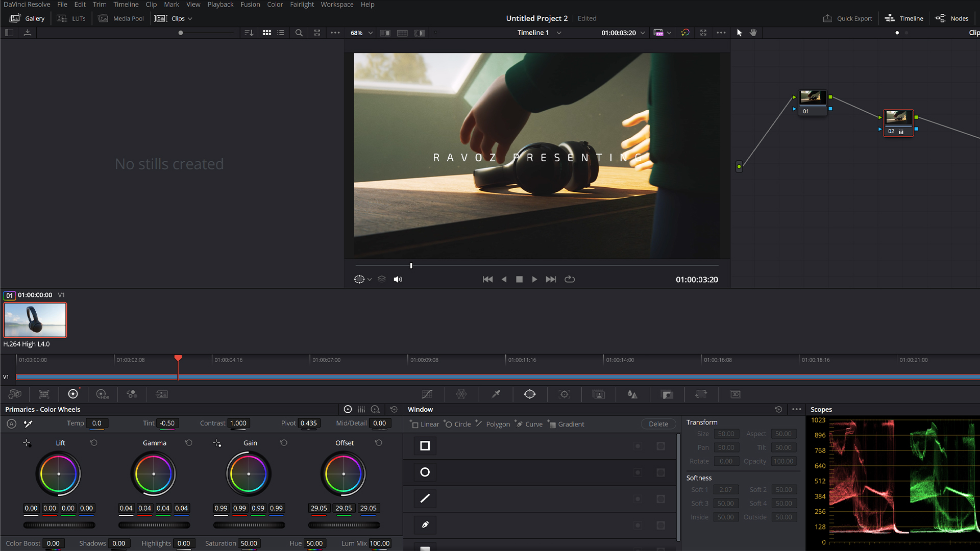Click the gallery search magnifier icon
The height and width of the screenshot is (551, 980).
pyautogui.click(x=299, y=33)
